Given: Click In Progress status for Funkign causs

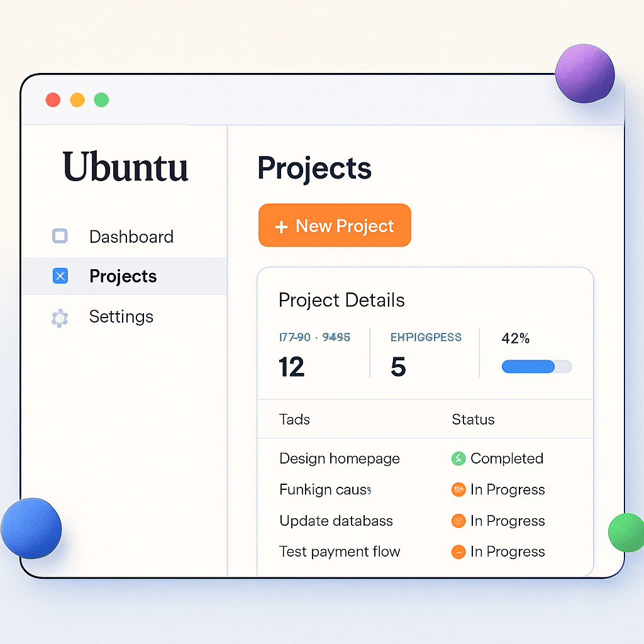Looking at the screenshot, I should 508,489.
